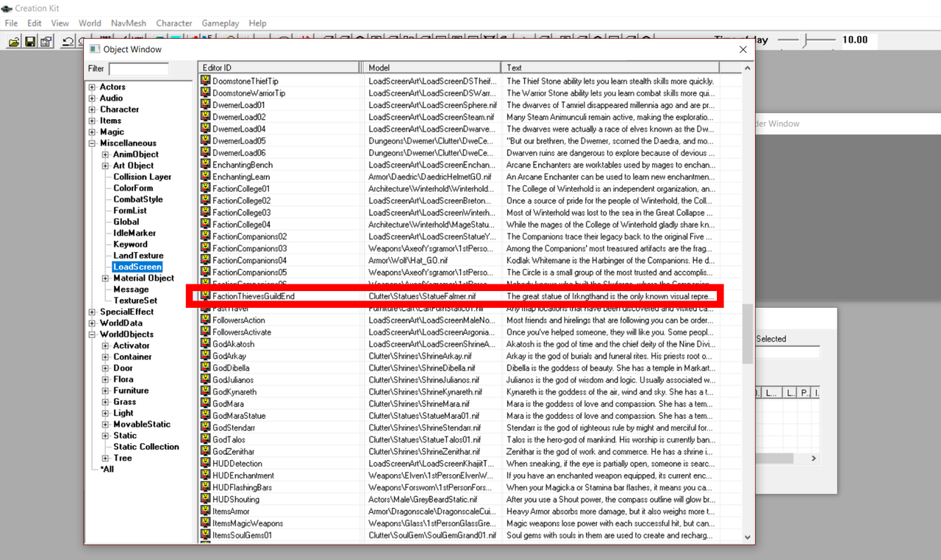Click the icon beside FactionCollege04
The width and height of the screenshot is (941, 560).
coord(206,224)
